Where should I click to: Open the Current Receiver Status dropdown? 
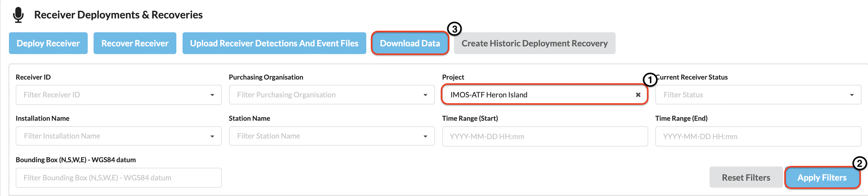[x=852, y=95]
